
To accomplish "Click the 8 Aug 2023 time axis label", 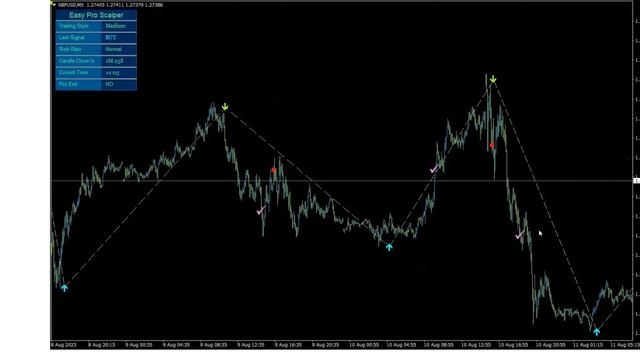I will point(64,345).
